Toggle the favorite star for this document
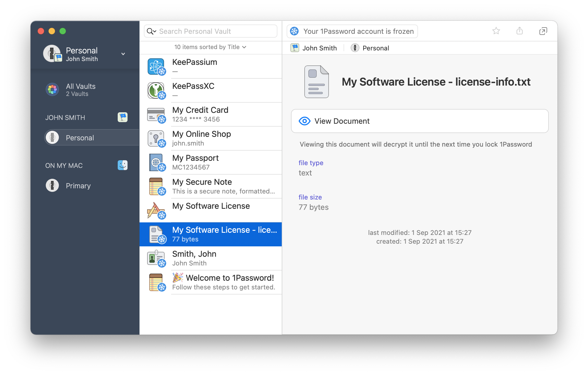 (496, 31)
